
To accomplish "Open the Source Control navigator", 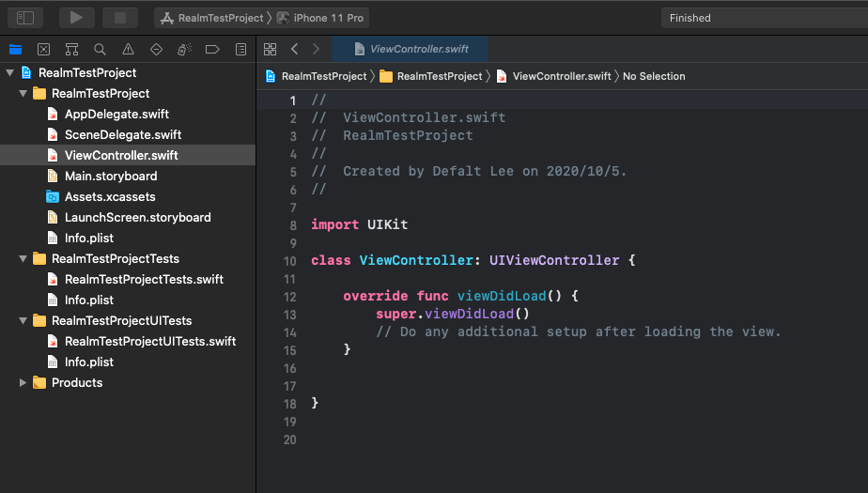I will point(44,49).
